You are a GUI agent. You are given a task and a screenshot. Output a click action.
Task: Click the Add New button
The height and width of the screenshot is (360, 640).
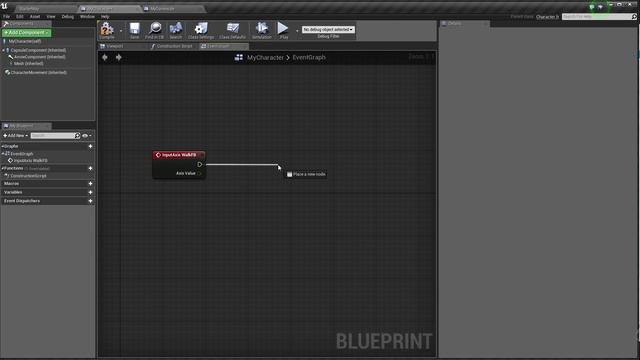click(16, 136)
